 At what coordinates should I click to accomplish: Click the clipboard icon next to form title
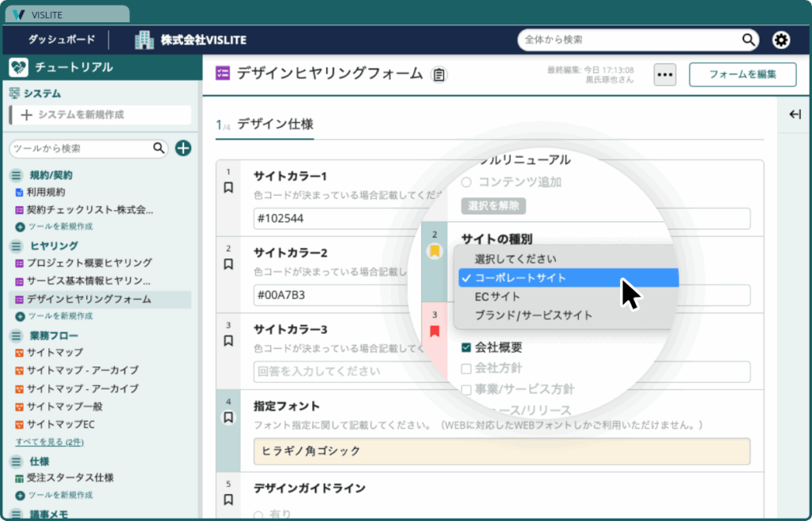click(x=439, y=75)
